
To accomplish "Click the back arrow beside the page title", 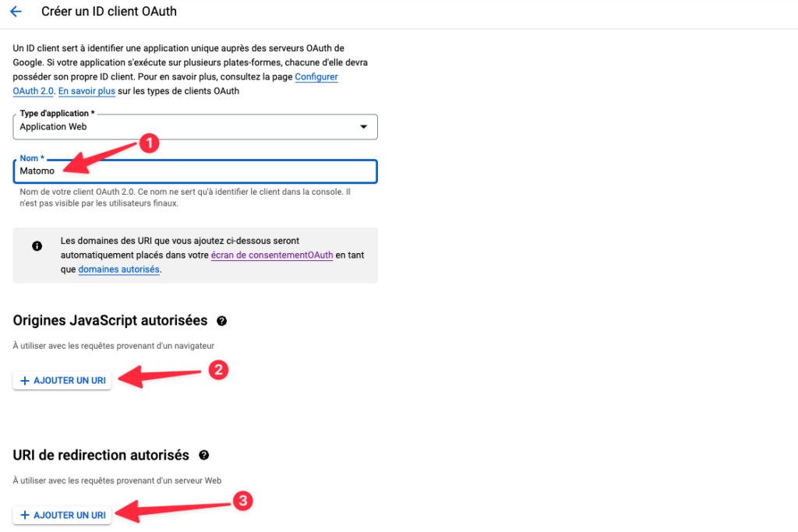I will (16, 12).
